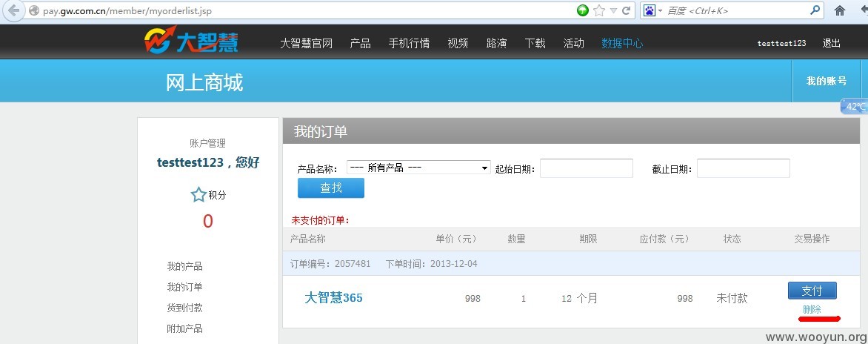Go to browser home page icon
The width and height of the screenshot is (868, 344).
(x=840, y=10)
